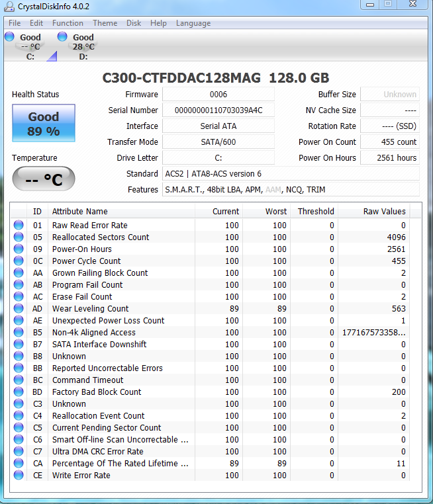The image size is (433, 504).
Task: Click the status orb for attribute C3
Action: pyautogui.click(x=19, y=403)
